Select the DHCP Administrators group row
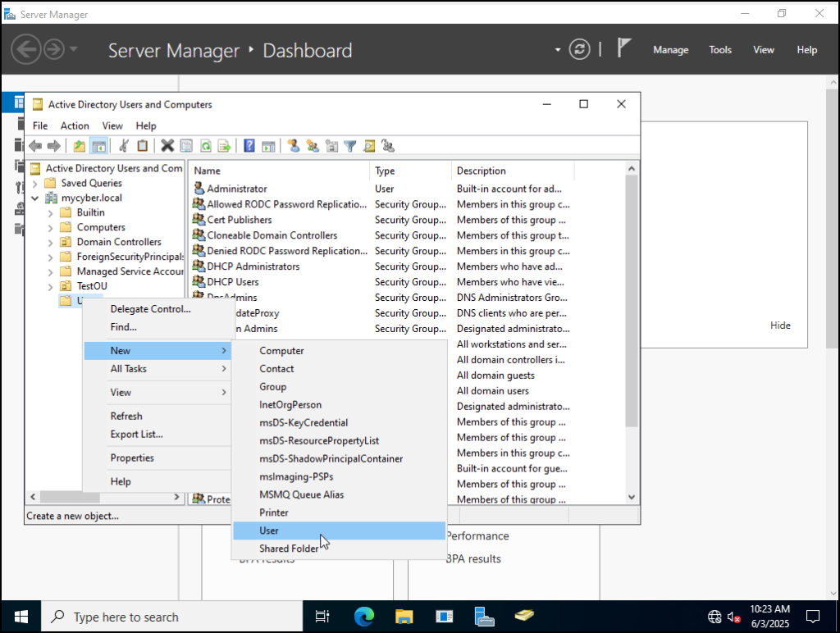 pos(381,266)
